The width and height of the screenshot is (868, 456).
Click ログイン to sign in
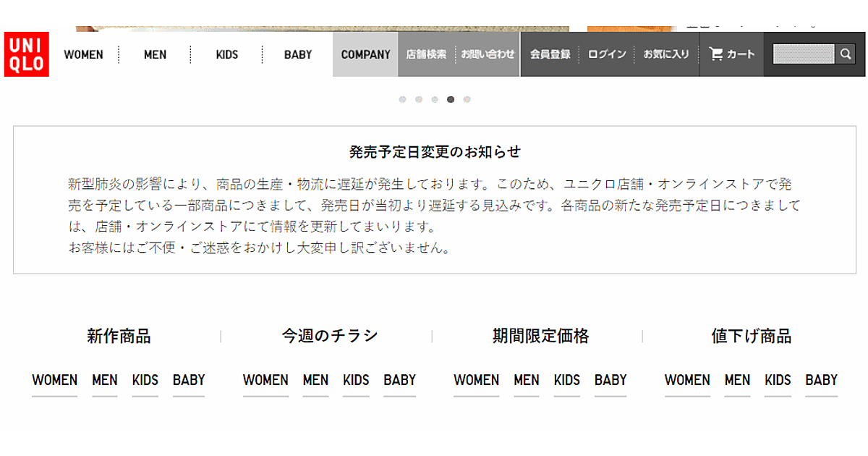[607, 54]
